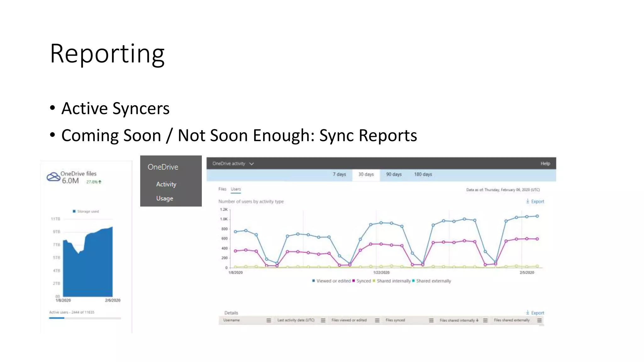Toggle the Shared externally legend swatch

tap(413, 281)
